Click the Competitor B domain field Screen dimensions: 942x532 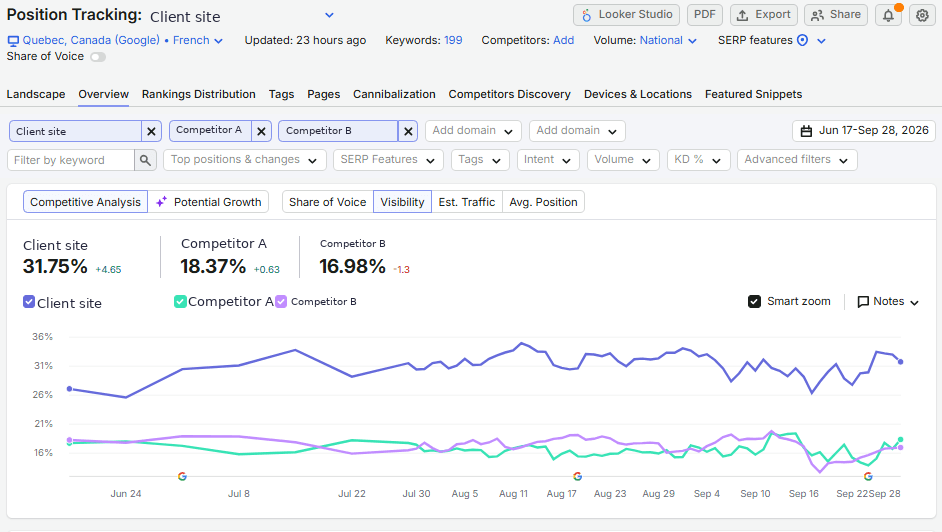(338, 131)
